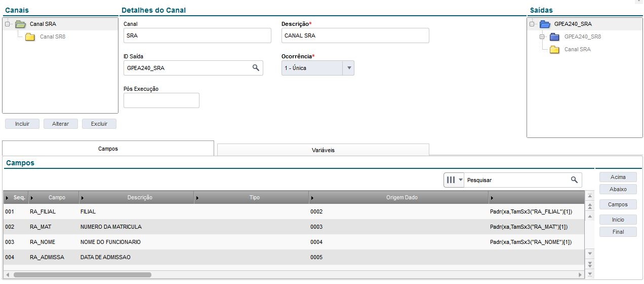
Task: Click the horizontal scrollbar thumb under the table
Action: [83, 274]
